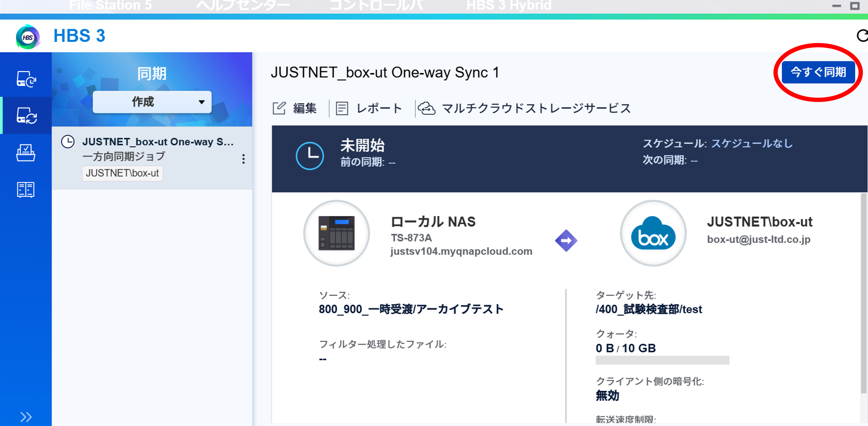Click the local NAS device thumbnail
The width and height of the screenshot is (868, 426).
point(336,233)
